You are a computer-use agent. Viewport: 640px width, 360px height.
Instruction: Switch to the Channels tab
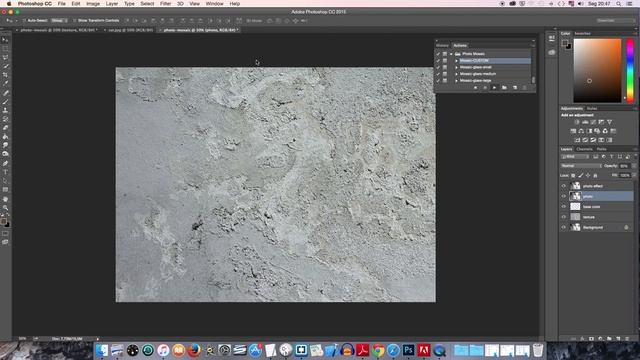click(584, 149)
